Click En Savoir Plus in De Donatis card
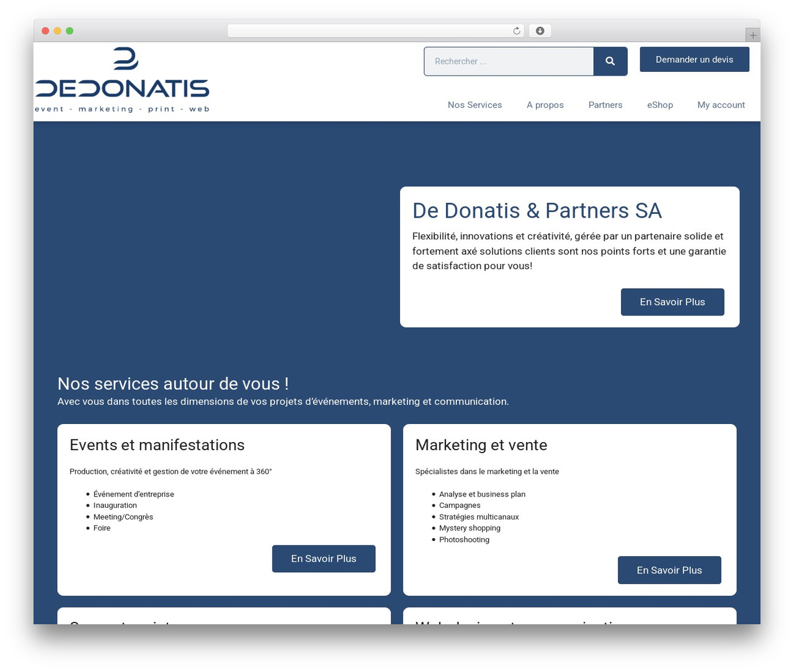 [x=672, y=302]
